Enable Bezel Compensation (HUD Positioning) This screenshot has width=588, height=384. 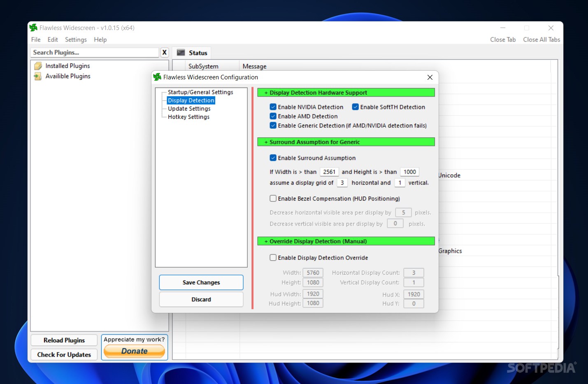coord(273,199)
